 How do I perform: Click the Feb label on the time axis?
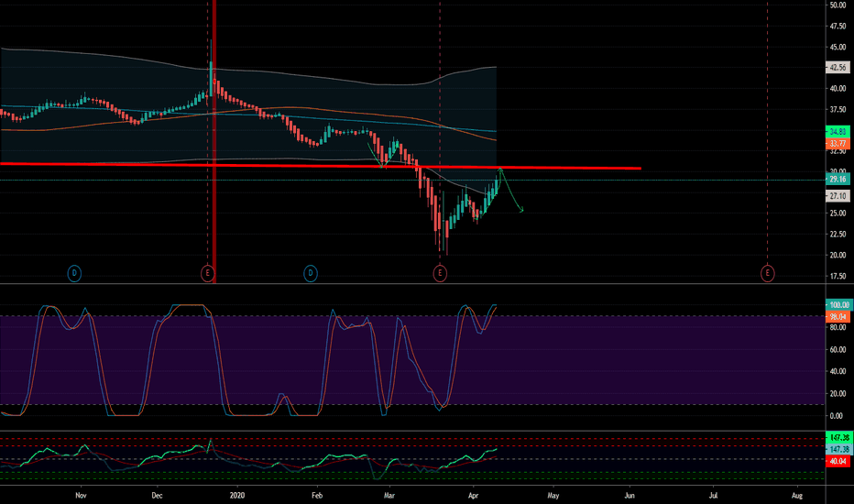tap(317, 495)
